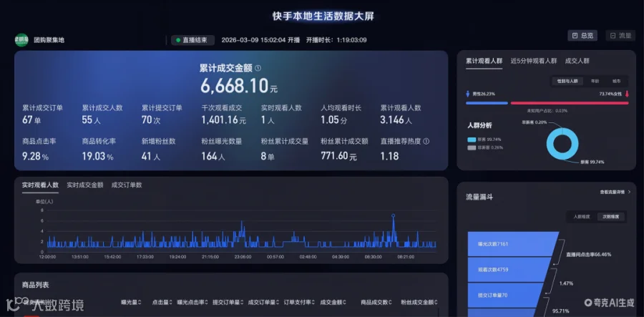
Task: Click the 未知用户占比 0.03% text
Action: (x=547, y=111)
